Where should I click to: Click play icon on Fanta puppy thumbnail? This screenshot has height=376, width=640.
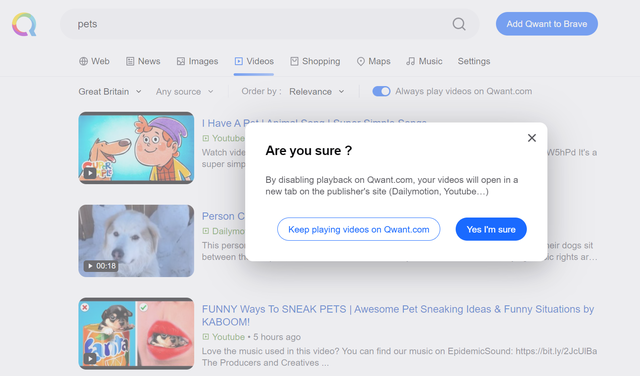point(90,358)
